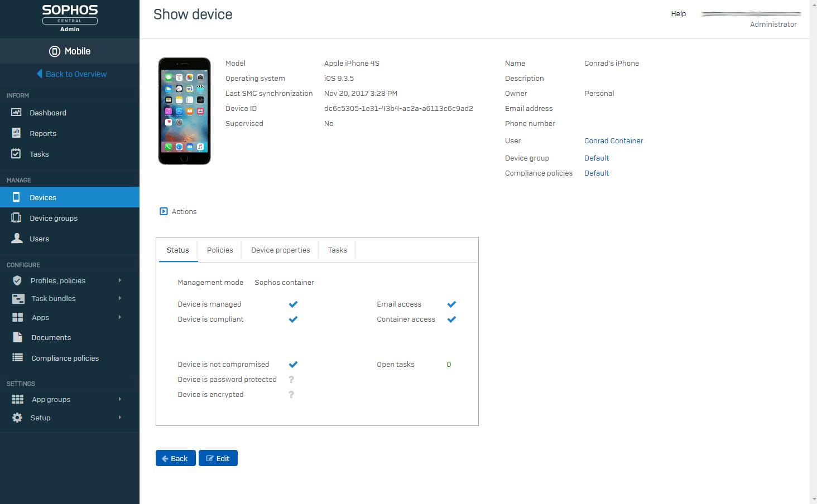817x504 pixels.
Task: Select Devices in the Manage section
Action: [70, 197]
